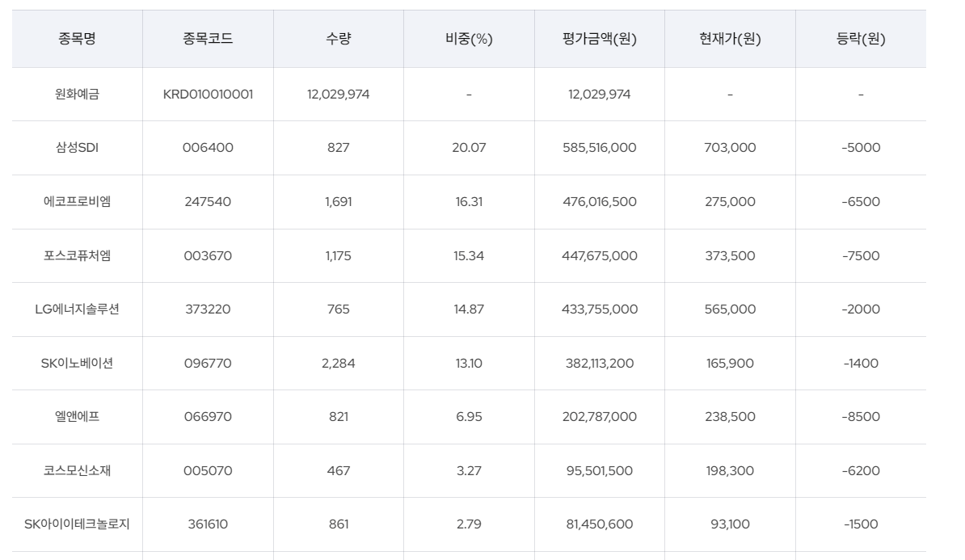This screenshot has width=965, height=560.
Task: Click the 비중(%) column header
Action: tap(469, 39)
